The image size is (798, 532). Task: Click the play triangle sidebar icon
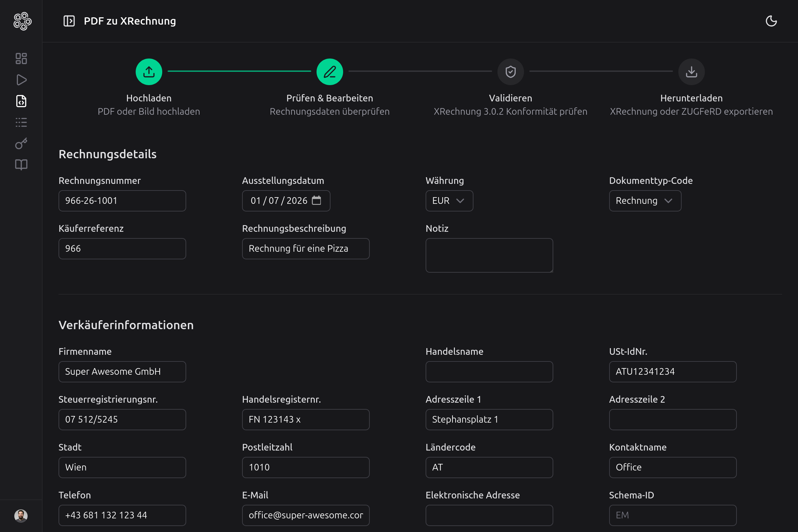click(21, 80)
